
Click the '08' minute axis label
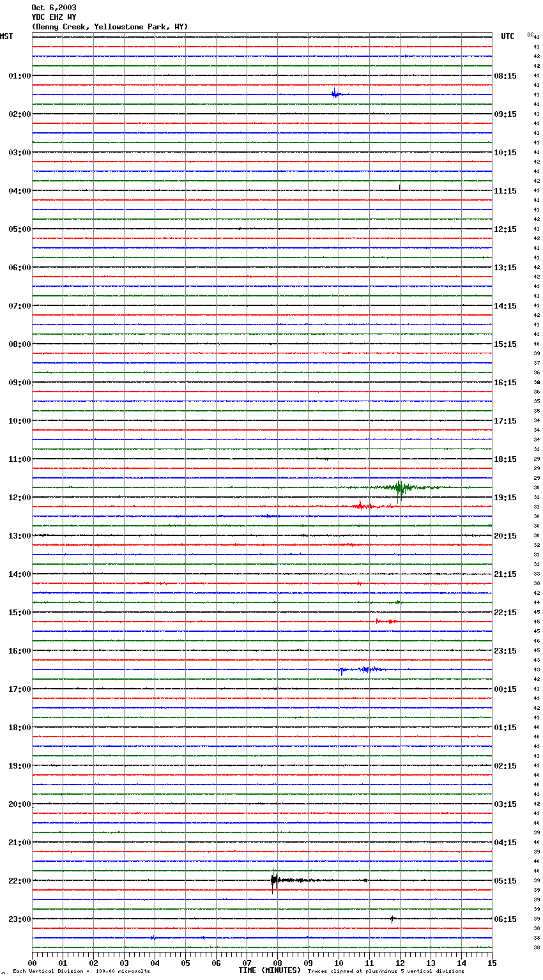pyautogui.click(x=277, y=963)
